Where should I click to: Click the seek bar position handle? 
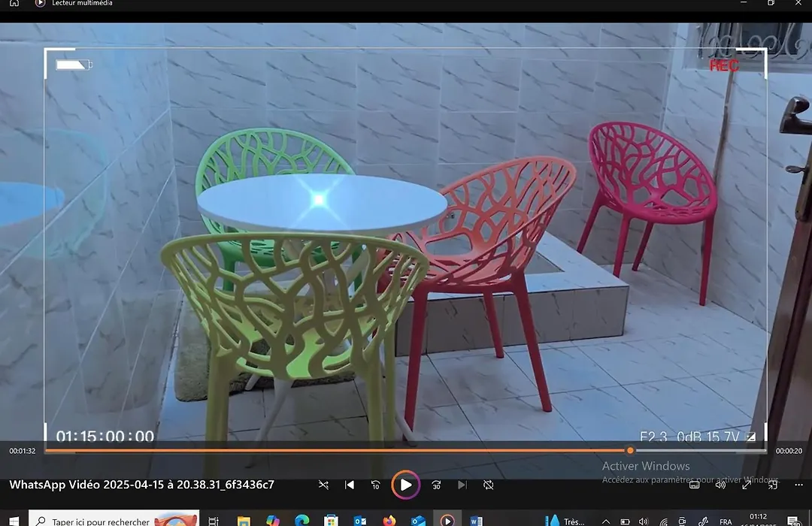coord(630,450)
